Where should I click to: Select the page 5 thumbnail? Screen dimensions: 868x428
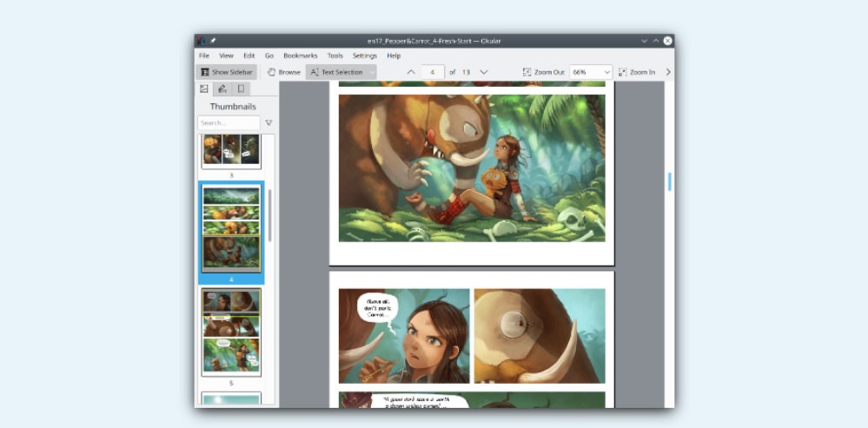point(231,332)
